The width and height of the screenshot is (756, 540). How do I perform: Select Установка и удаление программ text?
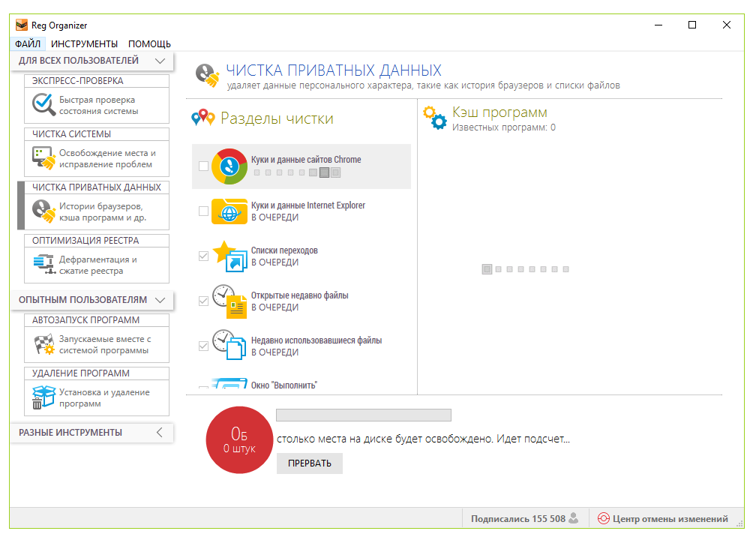pyautogui.click(x=104, y=397)
